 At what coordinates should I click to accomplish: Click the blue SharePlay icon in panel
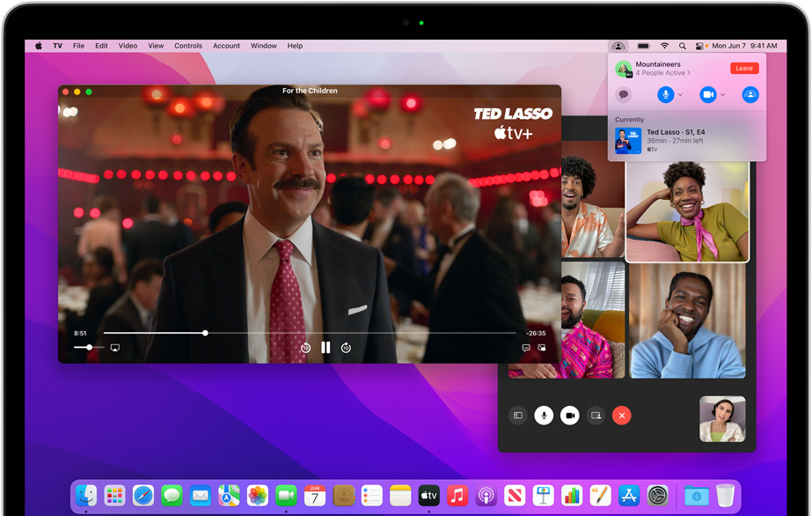[750, 95]
